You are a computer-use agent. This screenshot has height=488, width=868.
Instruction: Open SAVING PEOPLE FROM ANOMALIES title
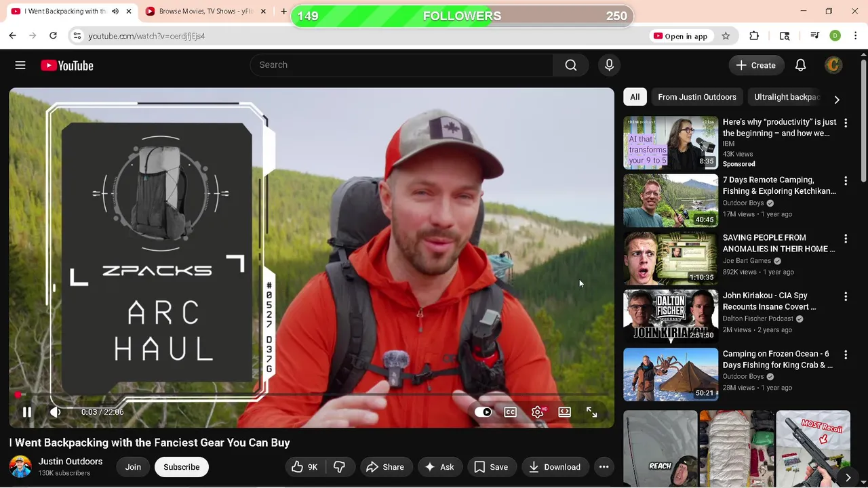(x=778, y=243)
